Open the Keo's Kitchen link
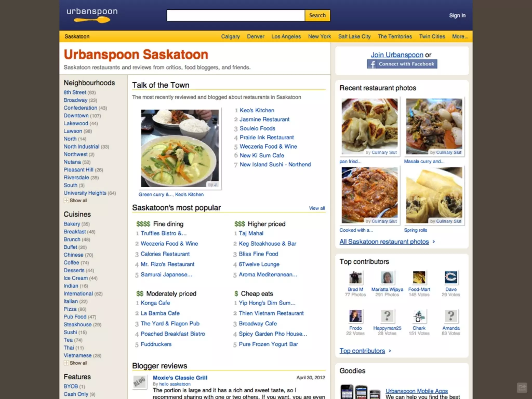The width and height of the screenshot is (532, 399). pos(257,110)
